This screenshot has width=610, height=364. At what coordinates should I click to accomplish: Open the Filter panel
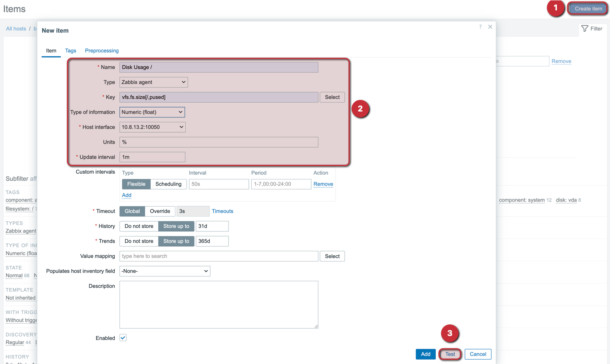coord(592,29)
